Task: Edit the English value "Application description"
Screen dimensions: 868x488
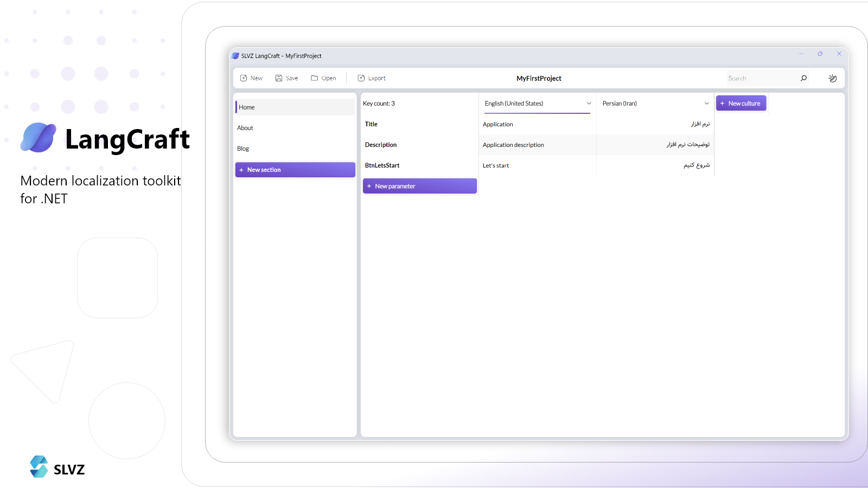Action: coord(537,145)
